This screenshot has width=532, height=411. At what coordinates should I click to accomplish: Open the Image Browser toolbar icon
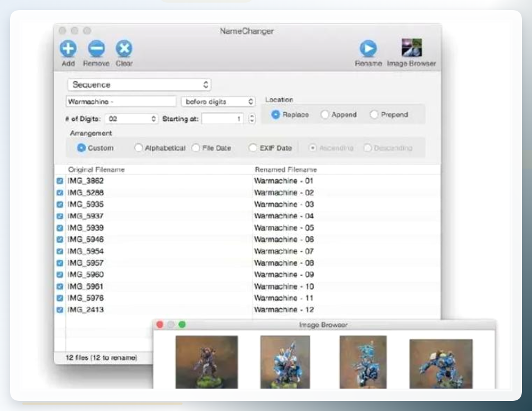pyautogui.click(x=412, y=48)
